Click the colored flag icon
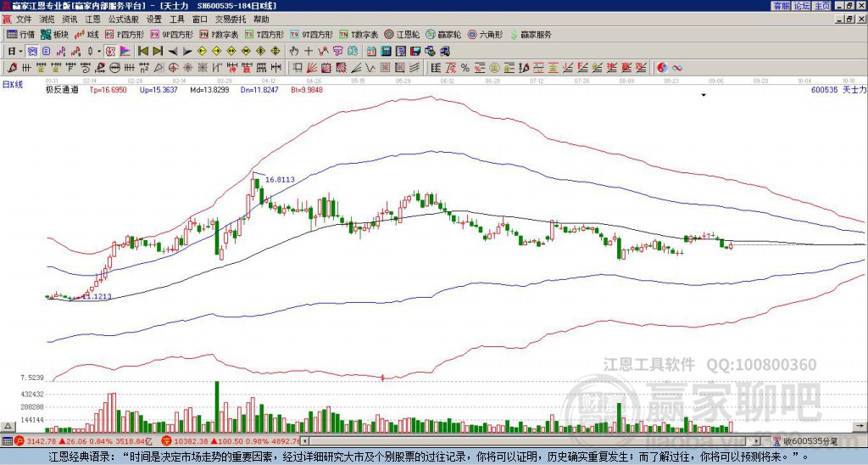The image size is (868, 465). [125, 51]
